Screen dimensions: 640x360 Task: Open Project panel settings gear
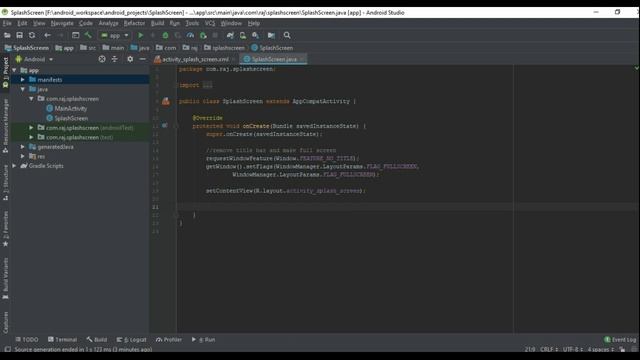point(130,59)
